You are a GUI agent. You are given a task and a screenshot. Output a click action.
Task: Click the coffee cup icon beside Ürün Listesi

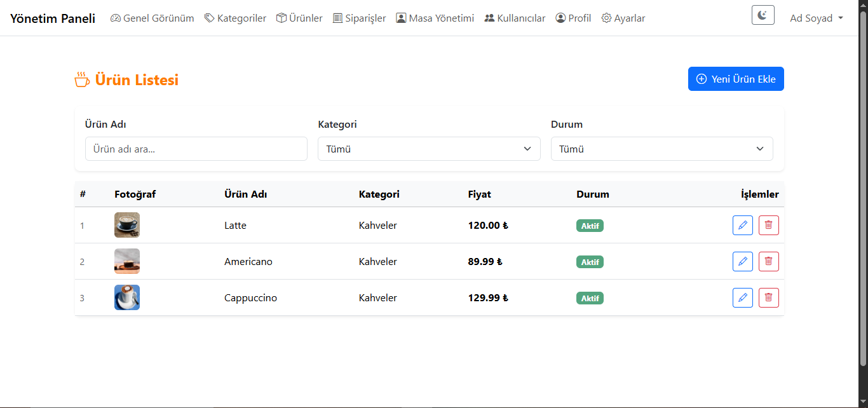(x=82, y=80)
